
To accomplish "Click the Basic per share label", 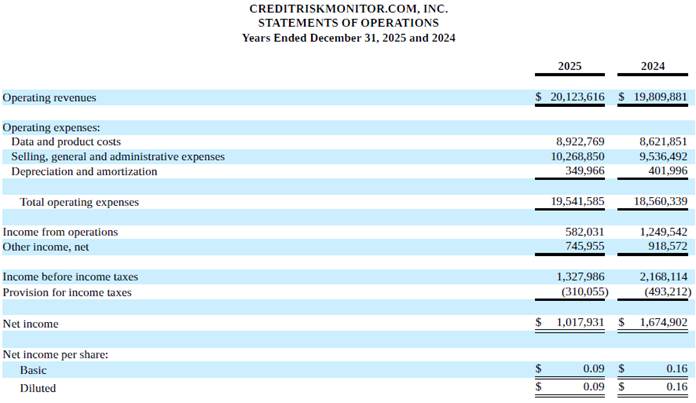I will 33,370.
